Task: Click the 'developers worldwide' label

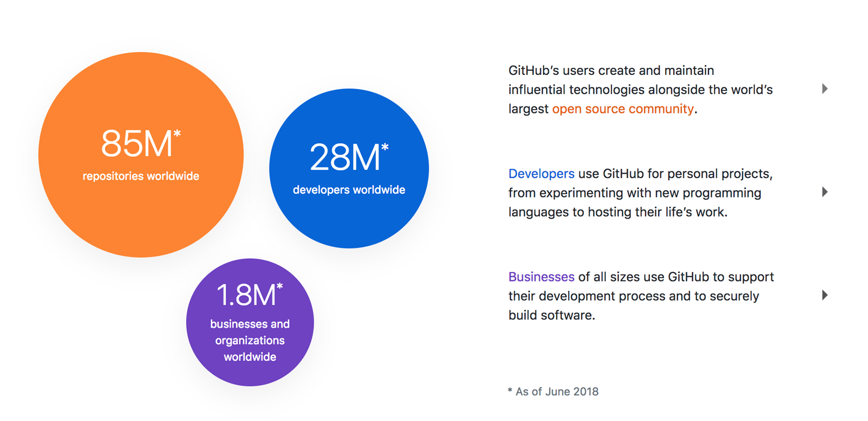Action: pyautogui.click(x=349, y=190)
